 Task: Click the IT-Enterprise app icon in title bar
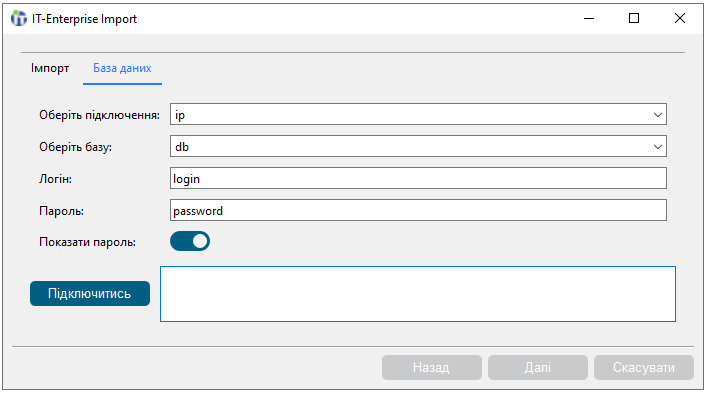point(19,19)
